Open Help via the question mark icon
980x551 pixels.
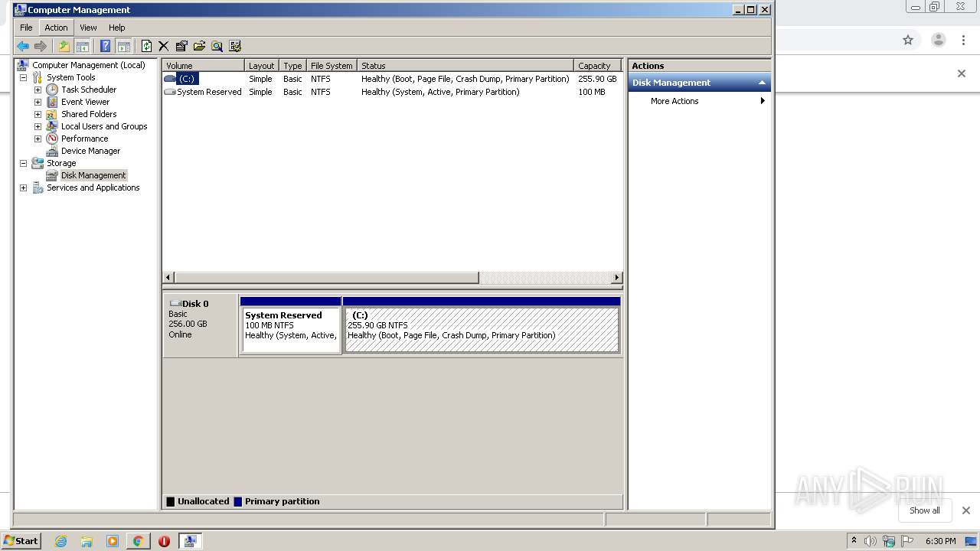point(106,46)
